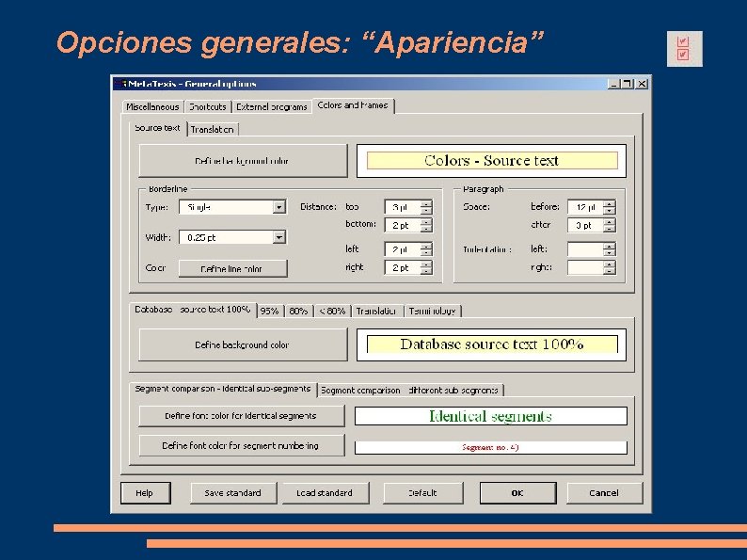This screenshot has height=560, width=747.
Task: Click the Load standard button
Action: coord(325,493)
